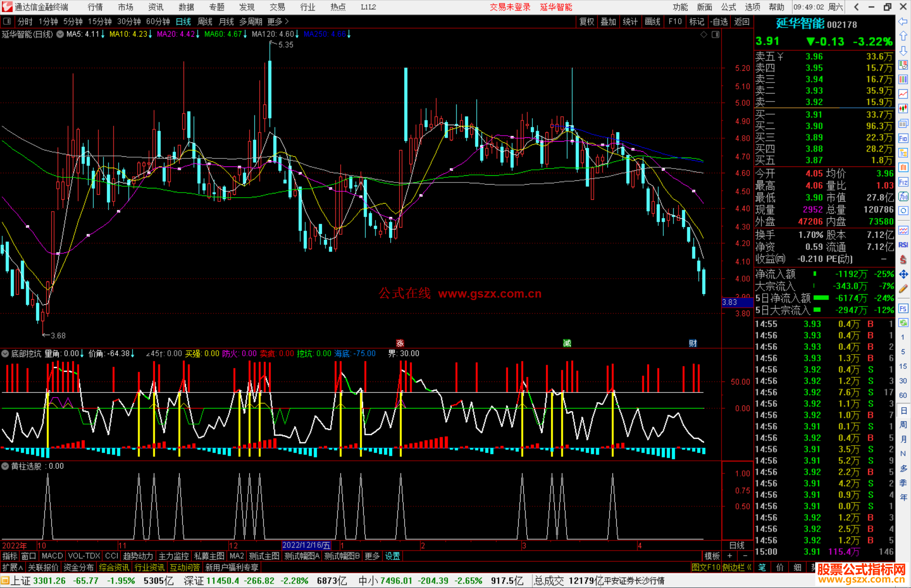Click the four-way move arrows icon
This screenshot has height=588, width=911.
click(x=903, y=274)
